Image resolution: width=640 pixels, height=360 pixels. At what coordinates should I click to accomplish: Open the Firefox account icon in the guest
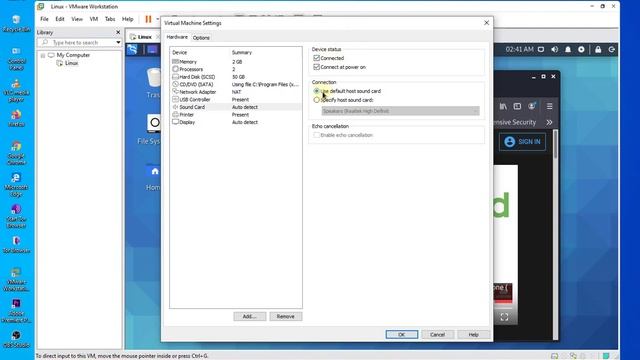(531, 106)
